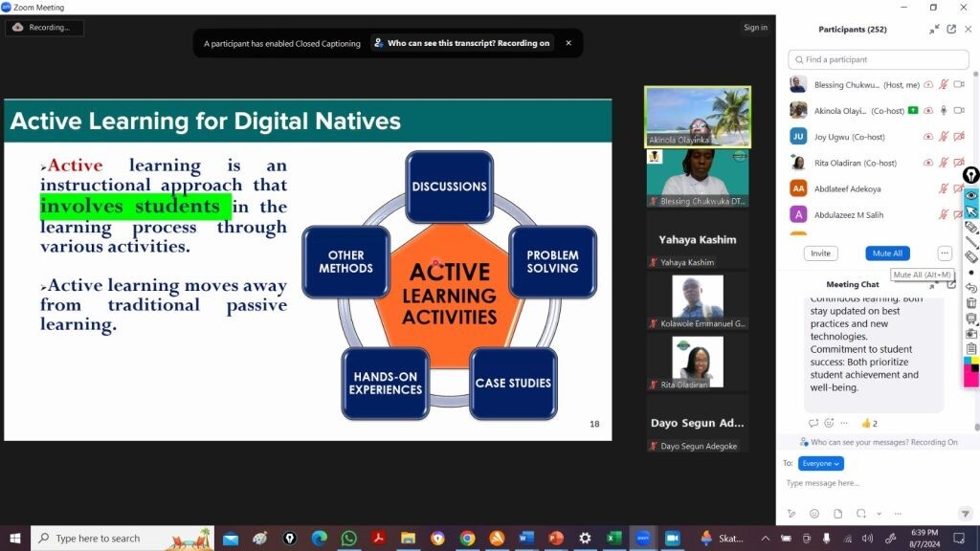The image size is (980, 551).
Task: Click the Find a participant search field
Action: [879, 59]
